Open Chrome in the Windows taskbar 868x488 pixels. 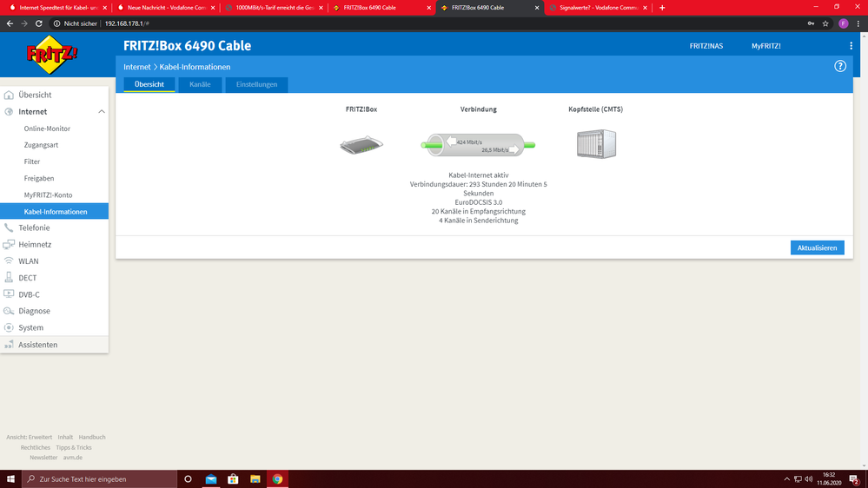click(x=277, y=479)
